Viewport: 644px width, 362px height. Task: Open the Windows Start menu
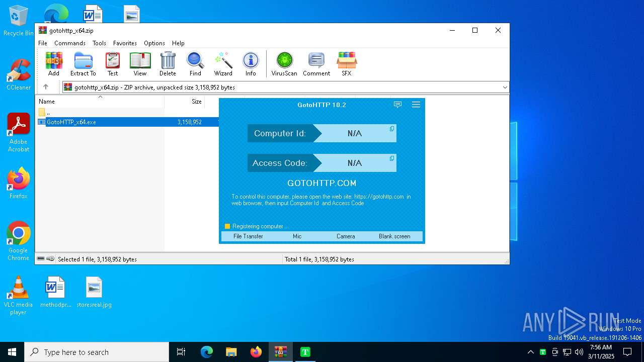pos(12,352)
